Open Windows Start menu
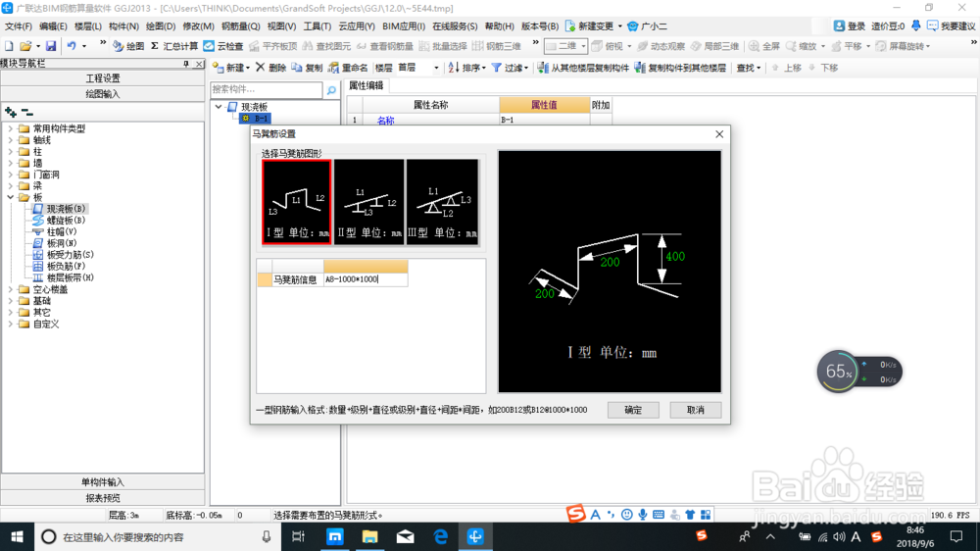 [x=17, y=536]
